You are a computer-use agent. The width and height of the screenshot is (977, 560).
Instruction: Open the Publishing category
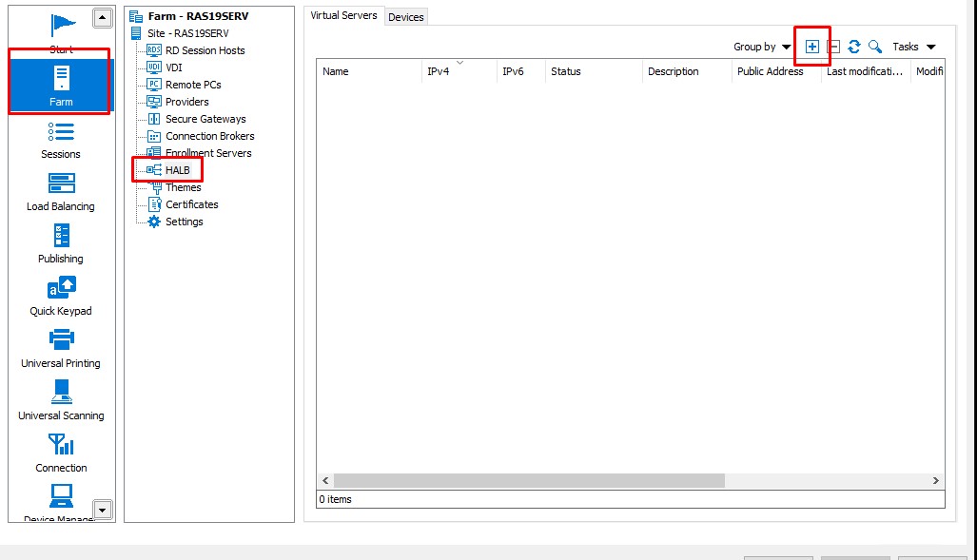[x=61, y=243]
